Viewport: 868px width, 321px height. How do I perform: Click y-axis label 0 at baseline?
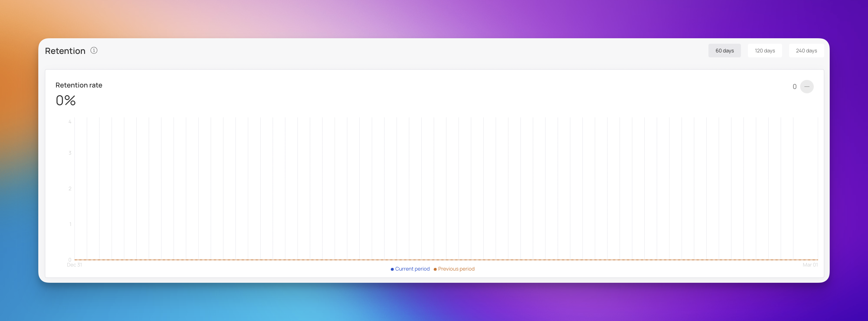pyautogui.click(x=70, y=260)
